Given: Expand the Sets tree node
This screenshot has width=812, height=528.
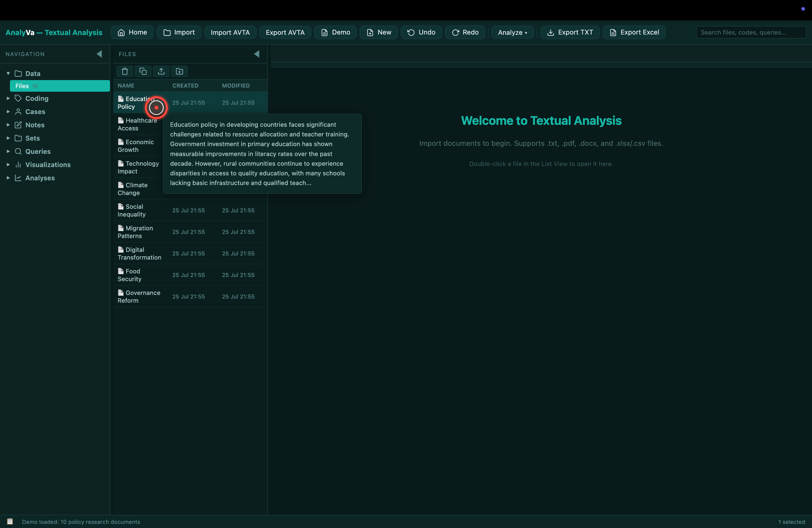Looking at the screenshot, I should 8,138.
